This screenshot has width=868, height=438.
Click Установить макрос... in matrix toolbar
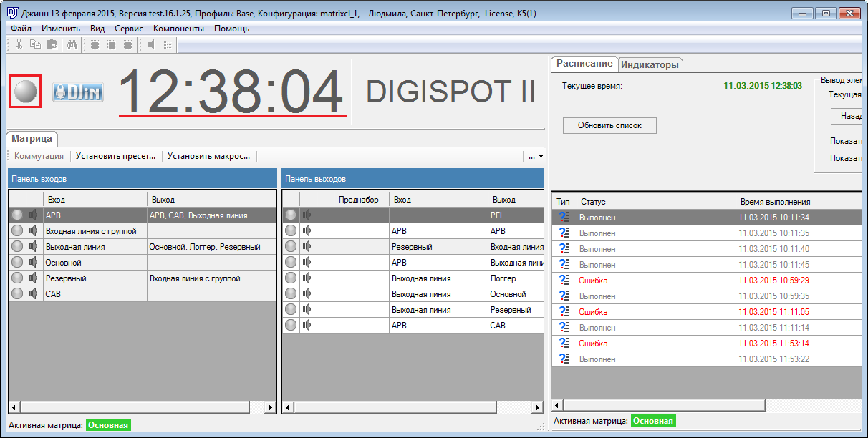(x=208, y=156)
